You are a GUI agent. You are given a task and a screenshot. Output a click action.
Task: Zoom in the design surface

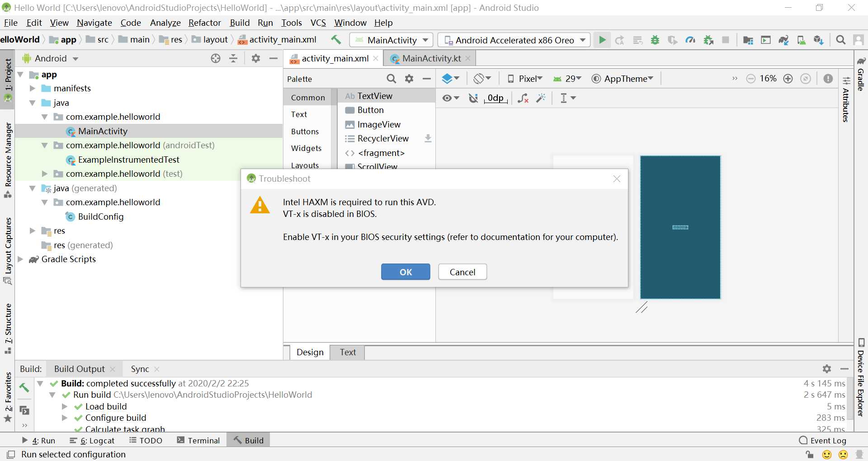tap(788, 79)
